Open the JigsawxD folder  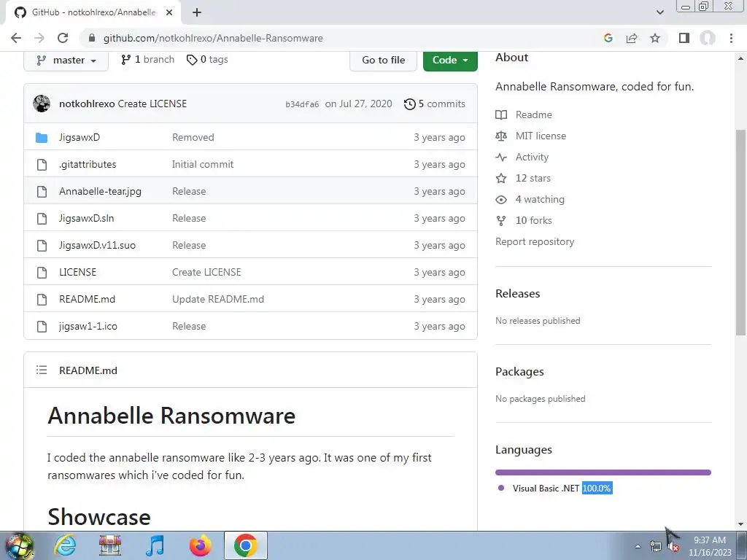(x=80, y=138)
